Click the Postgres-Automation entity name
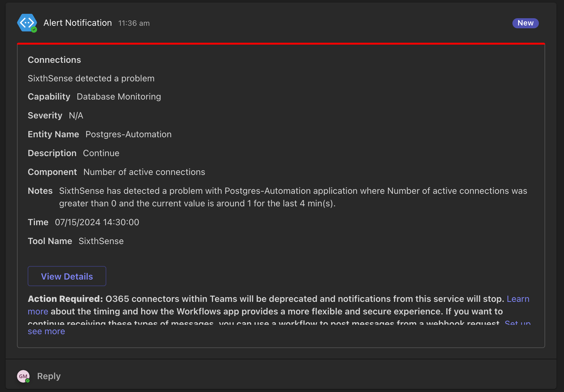The image size is (564, 392). pyautogui.click(x=129, y=134)
